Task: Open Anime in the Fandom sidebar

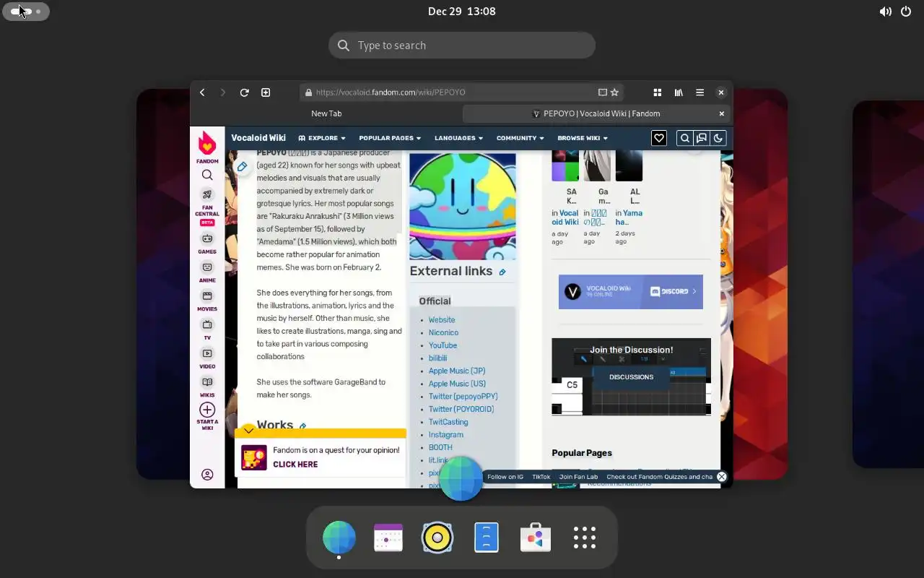Action: click(207, 272)
